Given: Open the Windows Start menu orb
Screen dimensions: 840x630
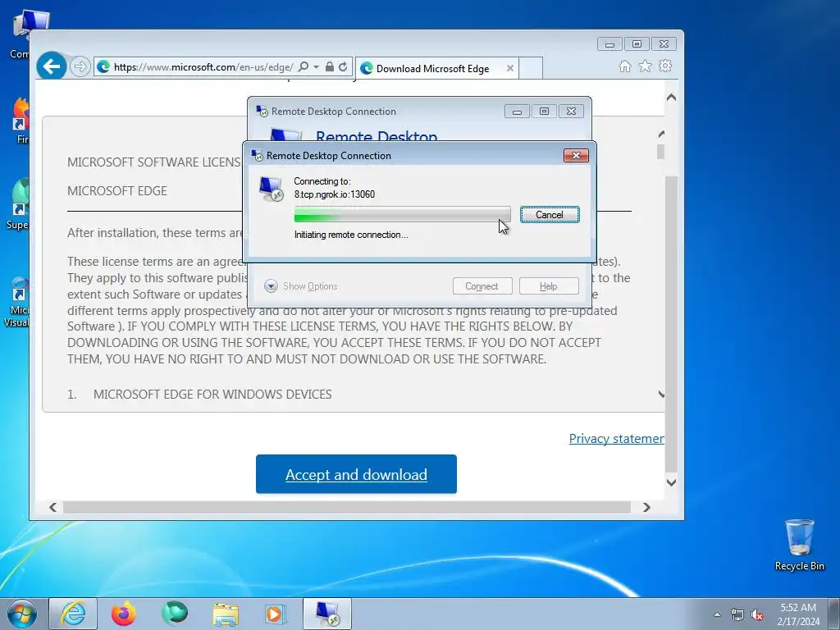Looking at the screenshot, I should pyautogui.click(x=22, y=614).
